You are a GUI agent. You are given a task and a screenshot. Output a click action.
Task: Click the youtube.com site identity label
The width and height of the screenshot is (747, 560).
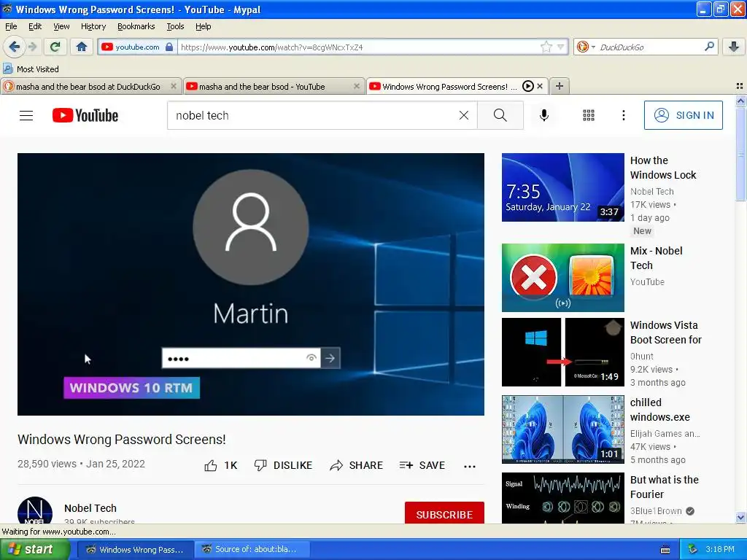(137, 47)
